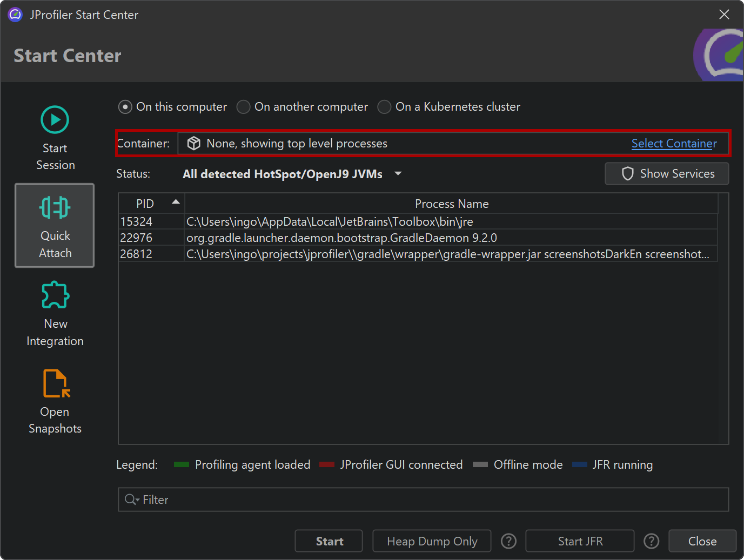
Task: Click the Process Name column header
Action: pyautogui.click(x=451, y=204)
